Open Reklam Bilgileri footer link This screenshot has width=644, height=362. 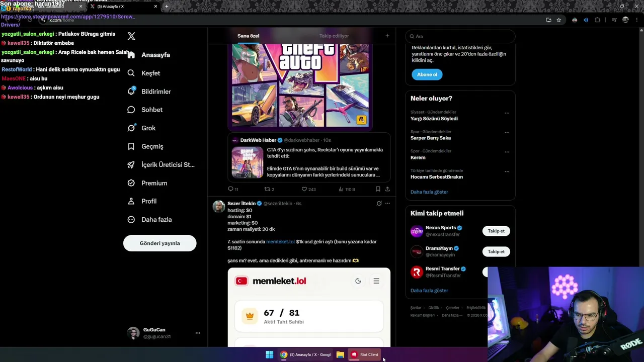pyautogui.click(x=422, y=315)
